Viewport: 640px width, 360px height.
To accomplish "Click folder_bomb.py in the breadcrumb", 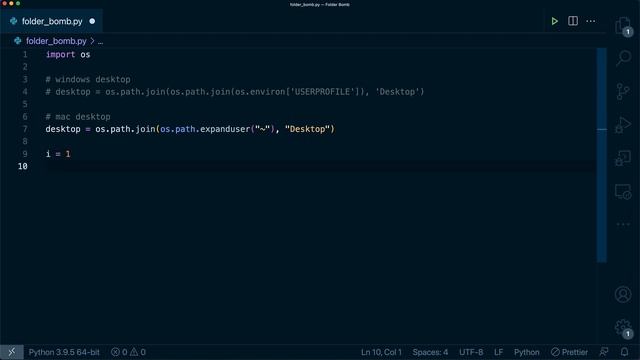I will (56, 41).
